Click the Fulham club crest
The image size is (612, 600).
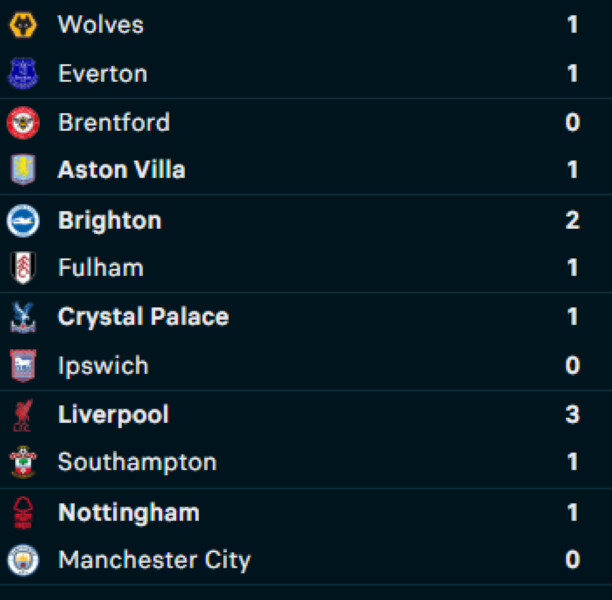click(22, 268)
